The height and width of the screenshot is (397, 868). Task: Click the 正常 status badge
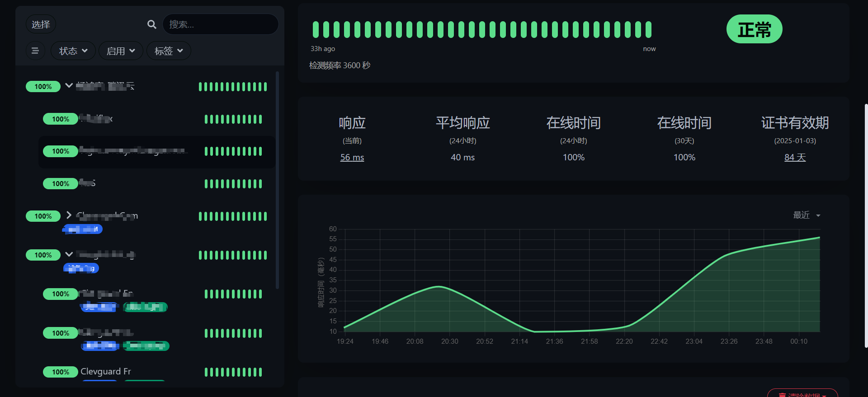[x=755, y=29]
